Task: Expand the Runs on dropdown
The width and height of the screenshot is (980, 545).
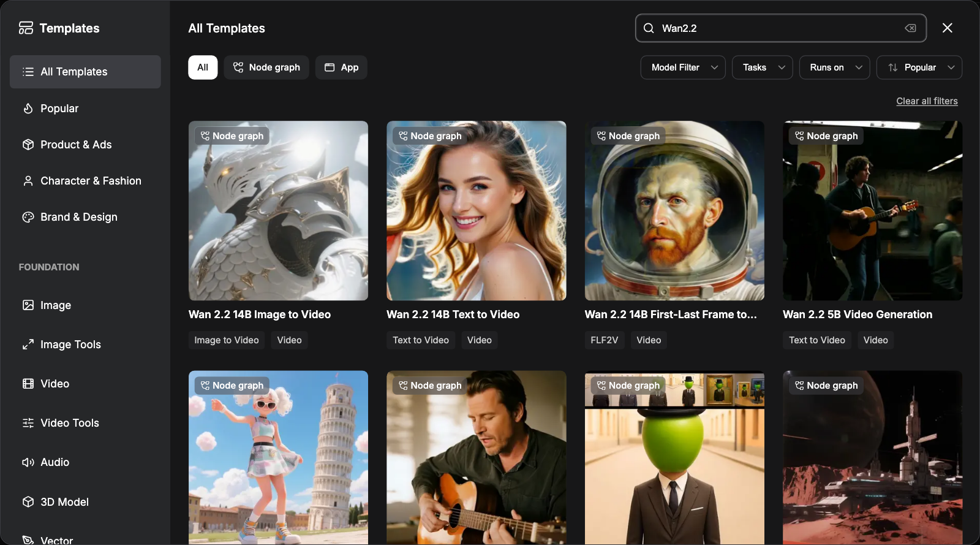Action: [x=835, y=67]
